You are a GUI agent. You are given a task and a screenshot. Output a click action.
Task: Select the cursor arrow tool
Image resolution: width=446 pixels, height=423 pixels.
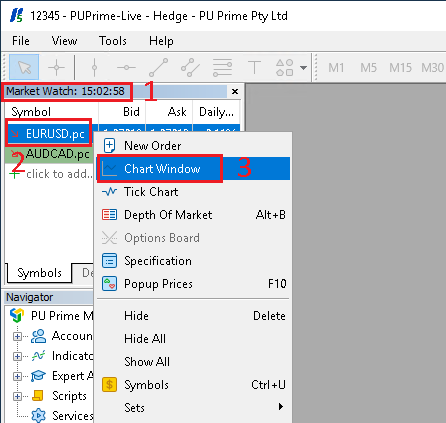point(24,67)
